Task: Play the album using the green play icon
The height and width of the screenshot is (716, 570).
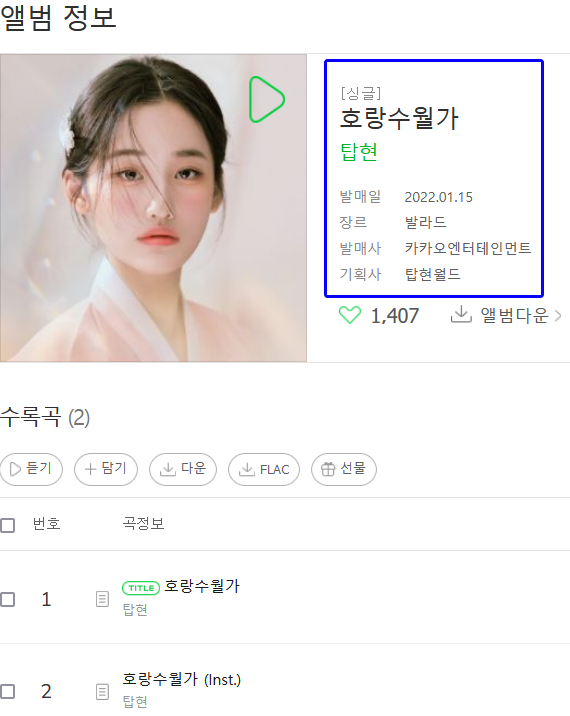Action: pos(267,100)
